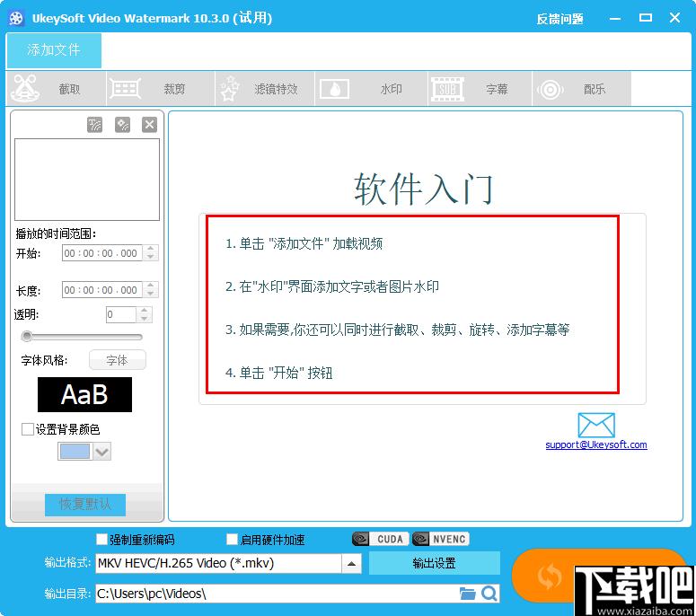
Task: Click the delete watermark X icon
Action: (150, 125)
